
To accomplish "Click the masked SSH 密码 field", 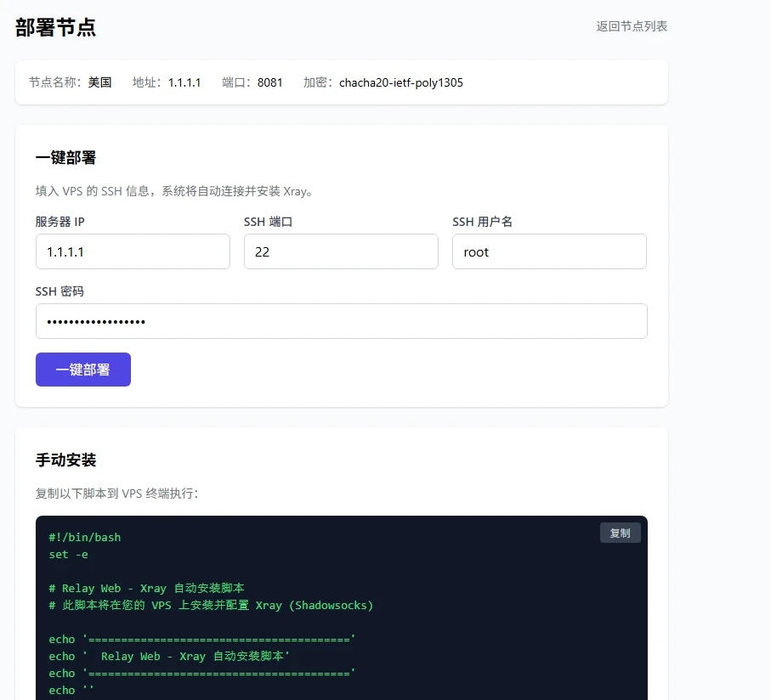I will [341, 321].
